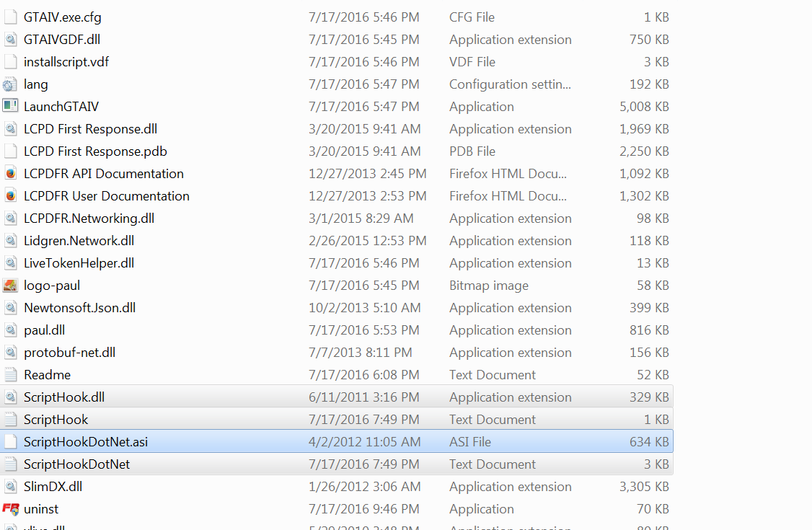The height and width of the screenshot is (530, 812).
Task: Select ScriptHookDotNet name in the 3 KB row
Action: point(76,464)
